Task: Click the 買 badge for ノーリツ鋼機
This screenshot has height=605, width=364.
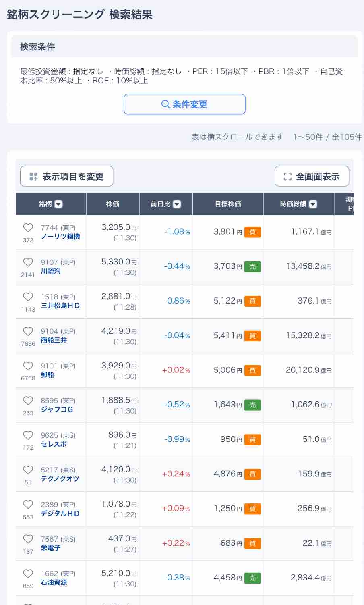Action: point(252,232)
